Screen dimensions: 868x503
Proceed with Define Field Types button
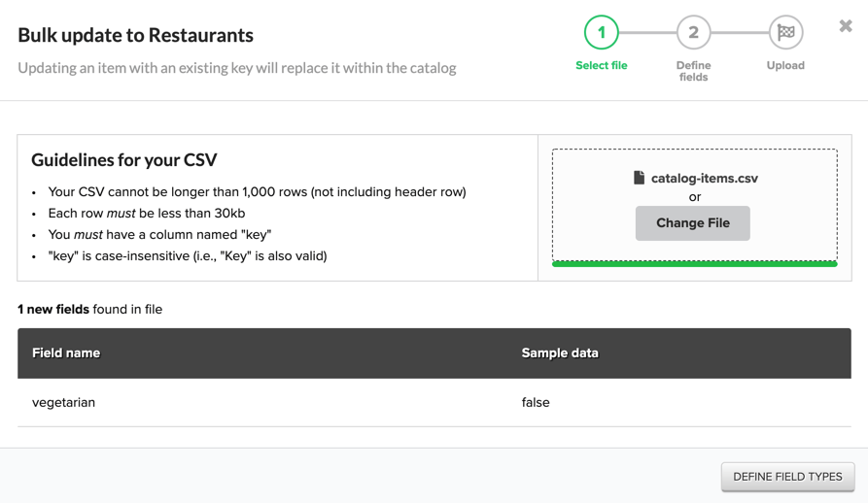(787, 477)
